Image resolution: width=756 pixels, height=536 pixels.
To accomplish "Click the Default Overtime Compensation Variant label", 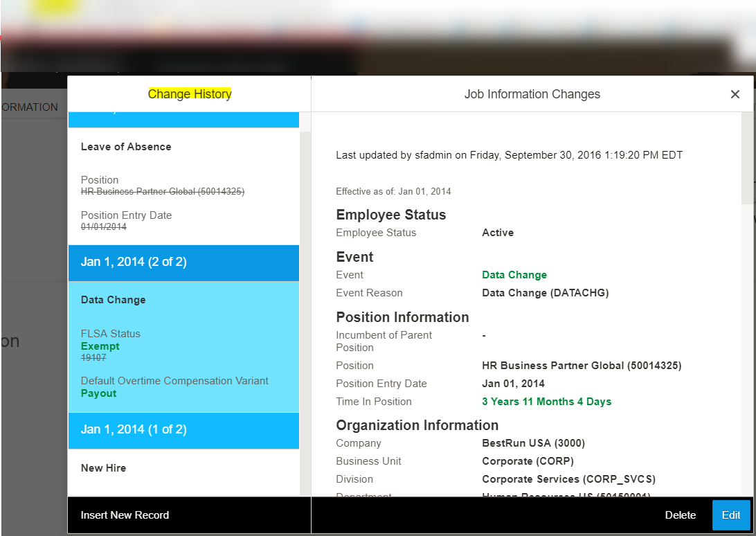I will pyautogui.click(x=174, y=381).
